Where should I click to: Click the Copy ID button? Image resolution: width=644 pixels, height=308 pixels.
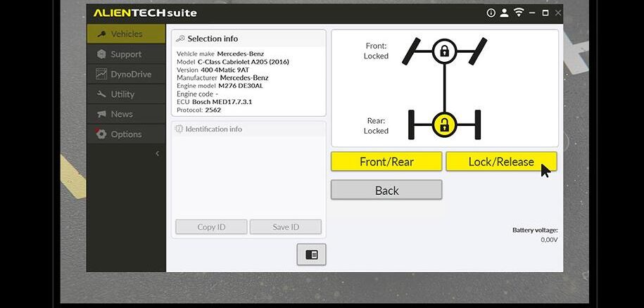point(212,227)
